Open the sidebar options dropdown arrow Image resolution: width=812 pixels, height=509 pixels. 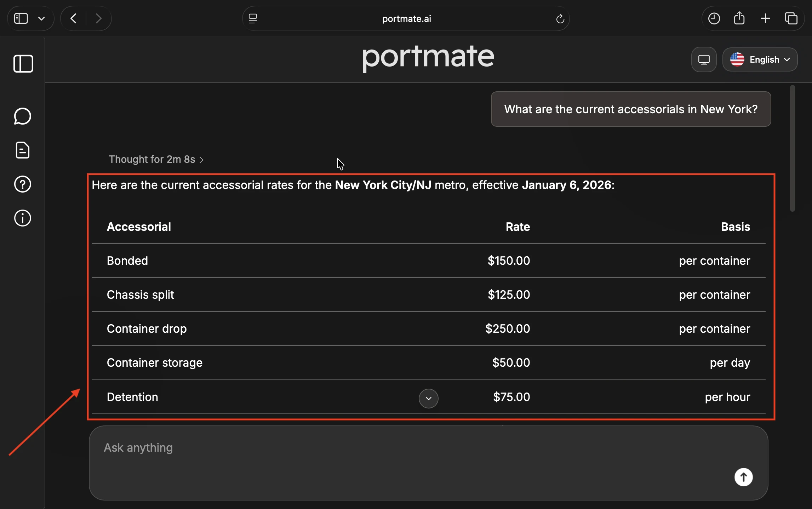tap(41, 18)
